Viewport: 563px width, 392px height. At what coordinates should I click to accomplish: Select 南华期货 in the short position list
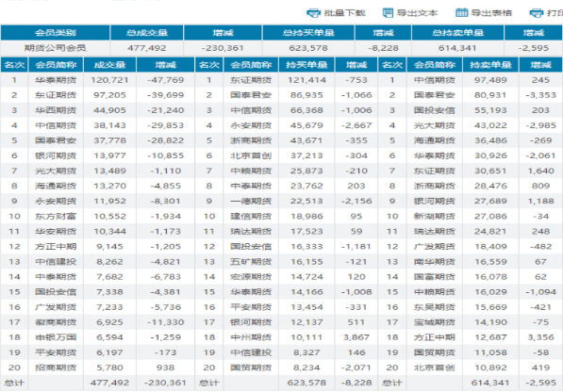435,262
